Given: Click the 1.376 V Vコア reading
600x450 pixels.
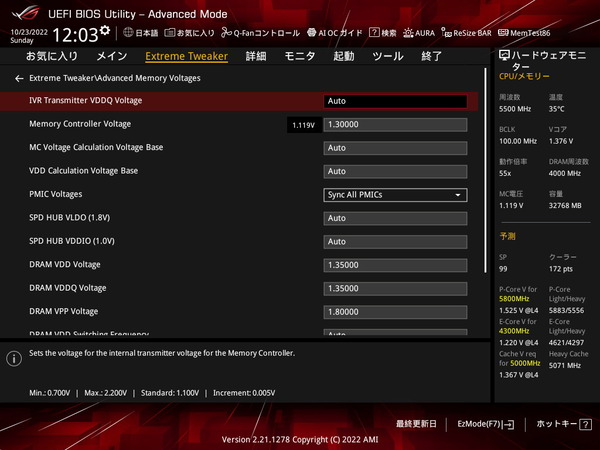Looking at the screenshot, I should click(561, 141).
